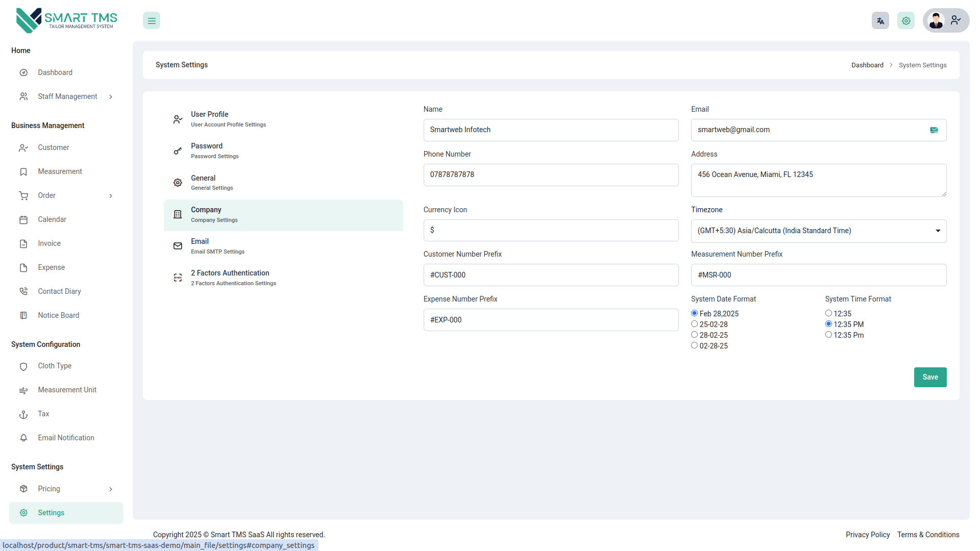Click the Invoice document icon in the sidebar
The height and width of the screenshot is (551, 980).
click(23, 243)
